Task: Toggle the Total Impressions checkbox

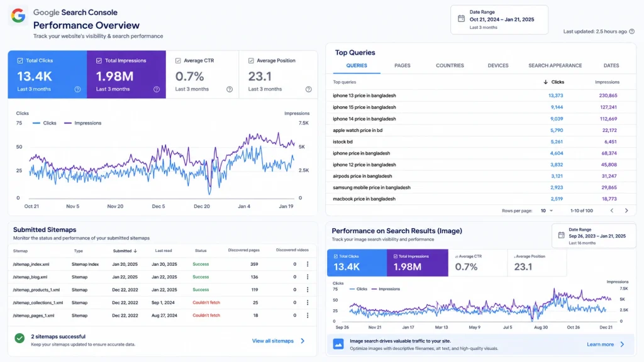Action: (99, 60)
